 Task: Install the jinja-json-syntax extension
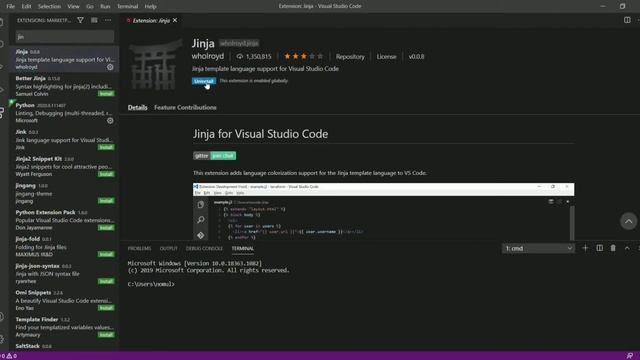106,281
